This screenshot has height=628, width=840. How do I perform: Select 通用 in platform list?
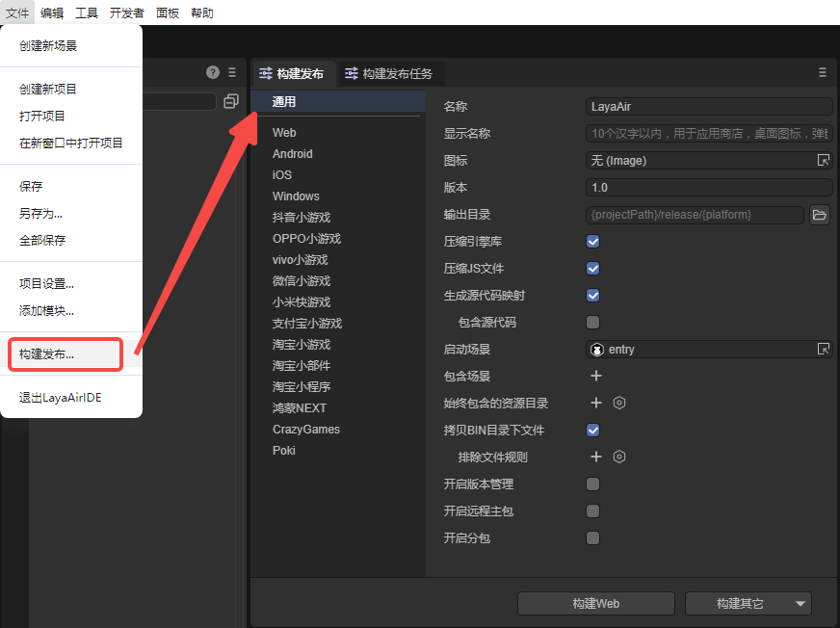[338, 101]
